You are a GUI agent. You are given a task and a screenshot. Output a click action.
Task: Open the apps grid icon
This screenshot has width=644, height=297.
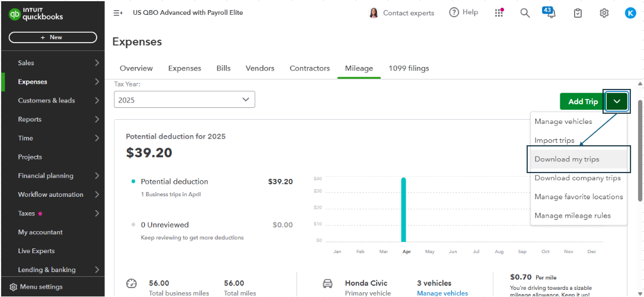tap(499, 12)
